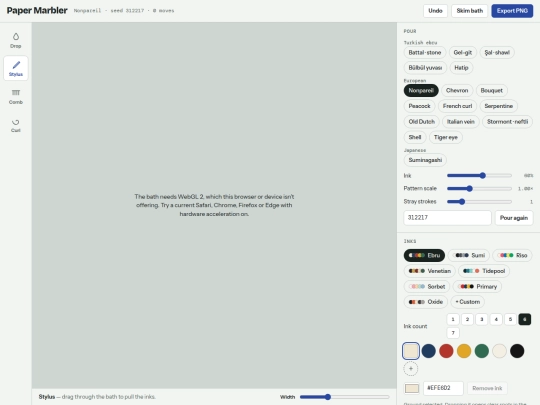Select the off-white ink swatch

[499, 351]
